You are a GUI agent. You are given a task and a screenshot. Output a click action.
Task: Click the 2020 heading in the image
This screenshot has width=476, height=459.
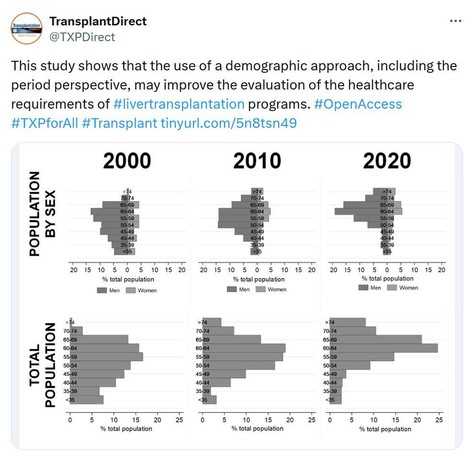click(x=387, y=161)
